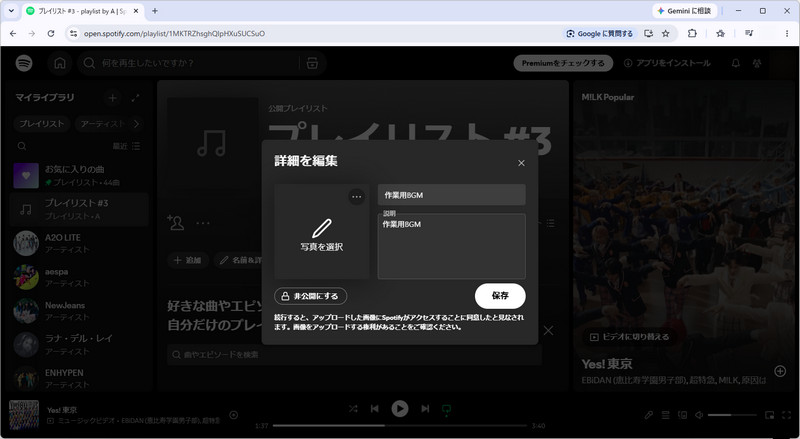
Task: Open ラナ・デル・レイ artist
Action: [x=79, y=345]
